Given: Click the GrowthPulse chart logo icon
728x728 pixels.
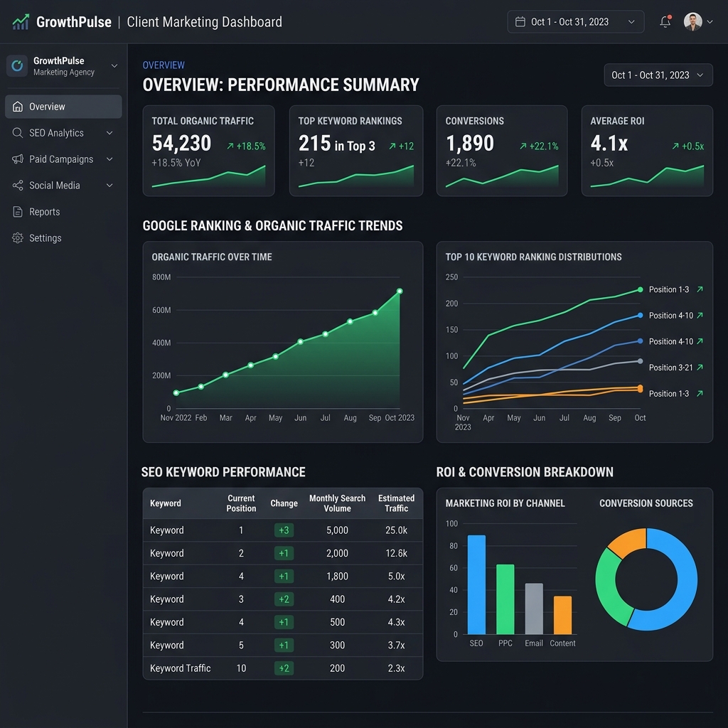Looking at the screenshot, I should 21,22.
